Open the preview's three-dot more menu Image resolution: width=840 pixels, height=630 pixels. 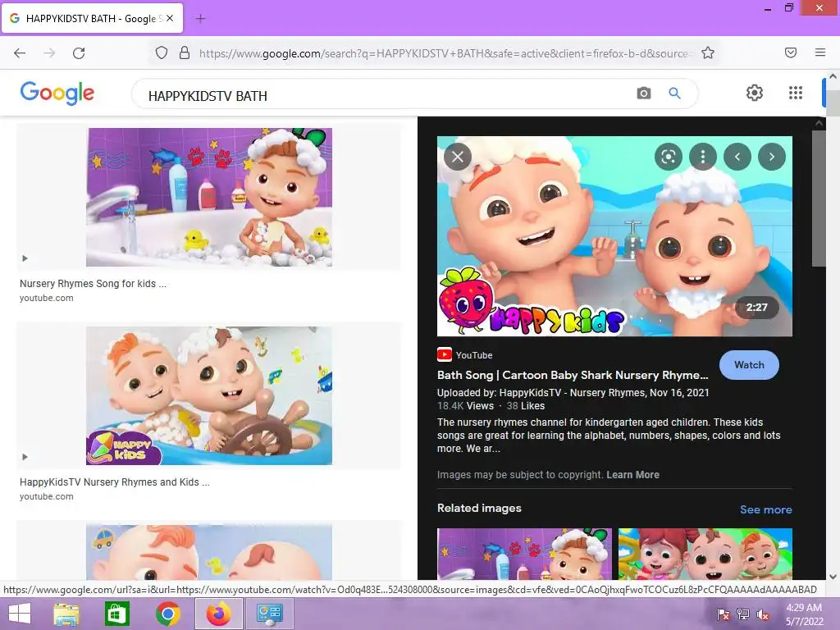tap(703, 157)
